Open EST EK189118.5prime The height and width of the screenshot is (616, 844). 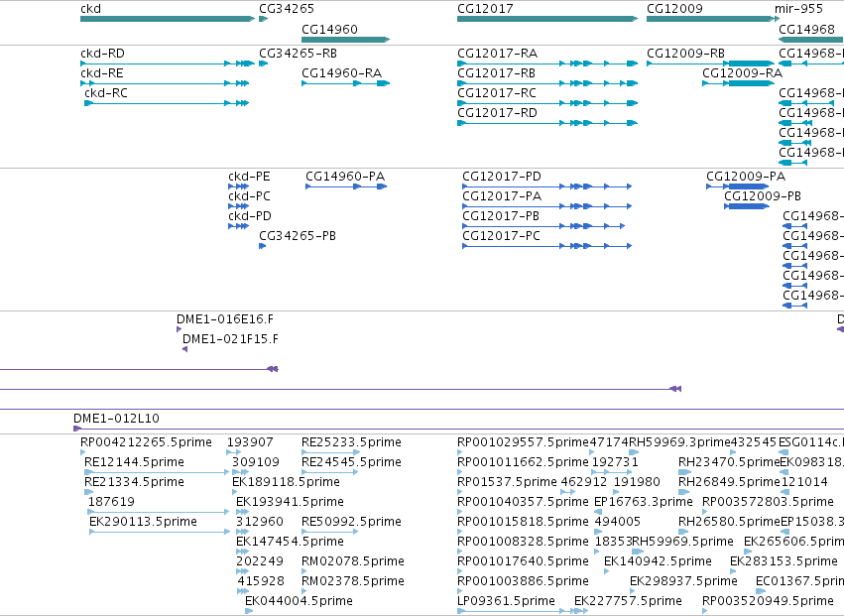tap(286, 482)
